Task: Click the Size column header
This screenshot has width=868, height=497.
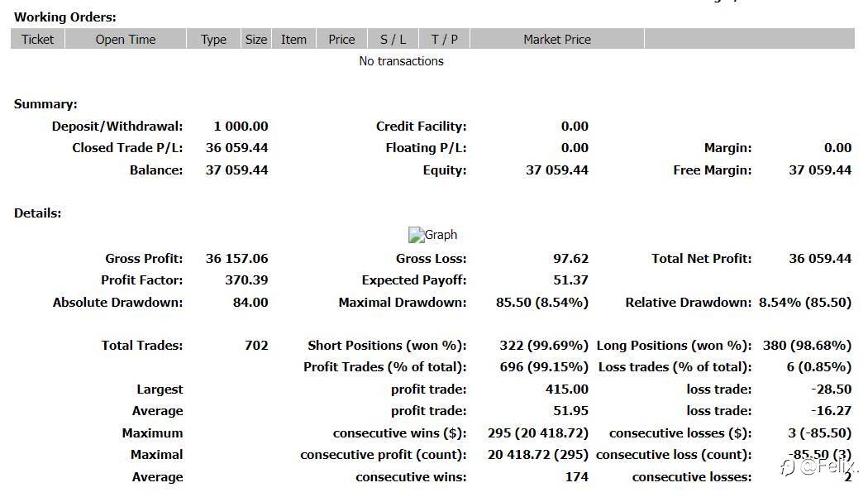Action: pos(256,39)
